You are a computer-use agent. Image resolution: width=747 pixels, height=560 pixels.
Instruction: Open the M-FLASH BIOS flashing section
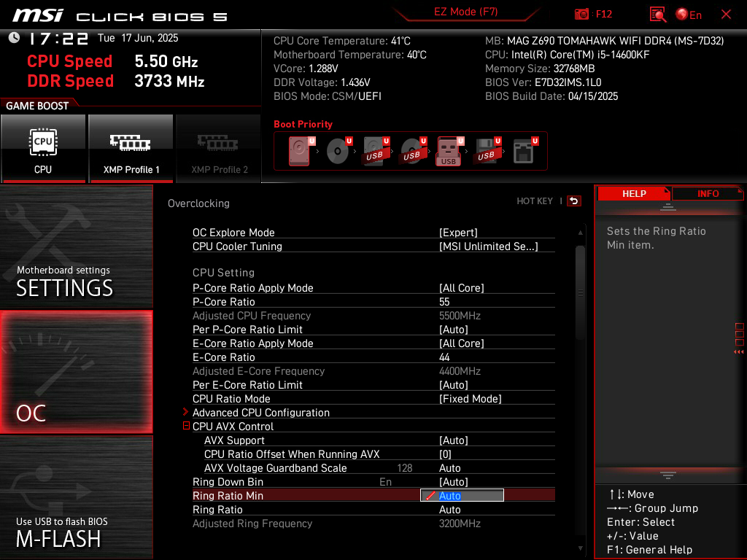[x=76, y=497]
